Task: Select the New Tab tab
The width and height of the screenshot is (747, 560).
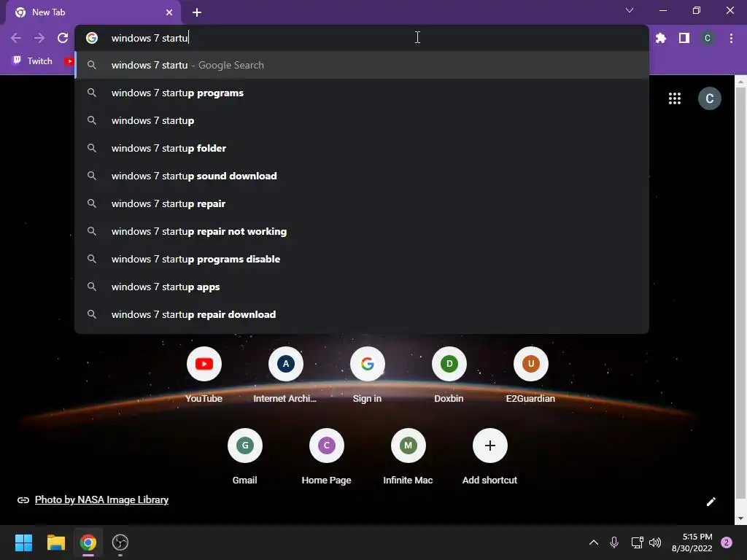Action: tap(93, 12)
